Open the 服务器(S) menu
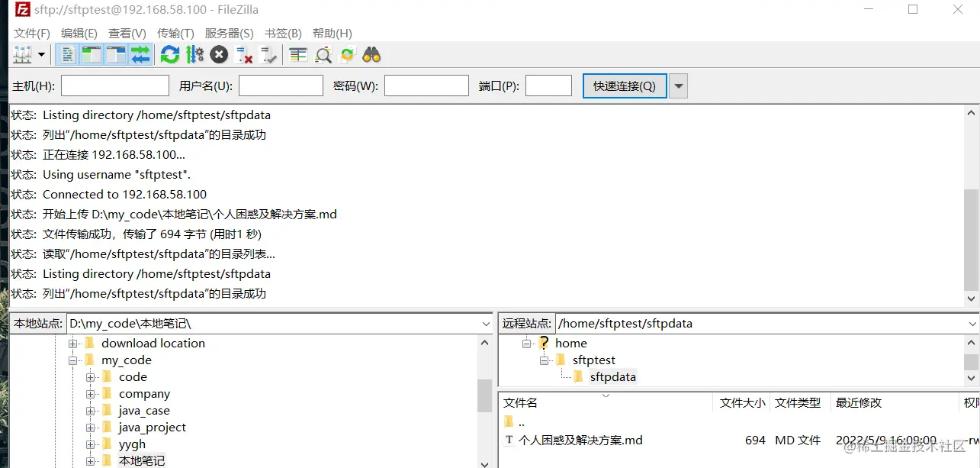This screenshot has width=980, height=468. click(x=229, y=33)
